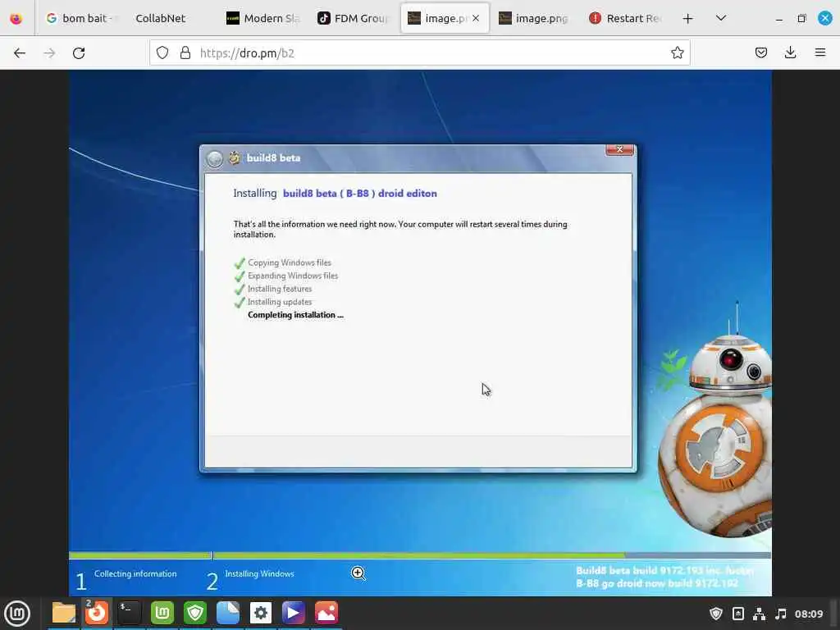The image size is (840, 630).
Task: Open the Files folder in taskbar
Action: pyautogui.click(x=64, y=613)
